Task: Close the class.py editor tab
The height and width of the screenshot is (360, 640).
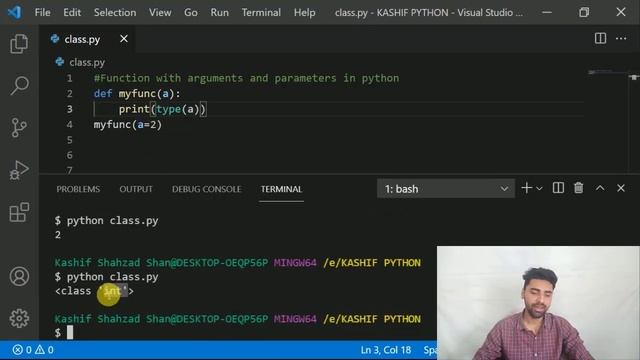Action: pyautogui.click(x=124, y=39)
